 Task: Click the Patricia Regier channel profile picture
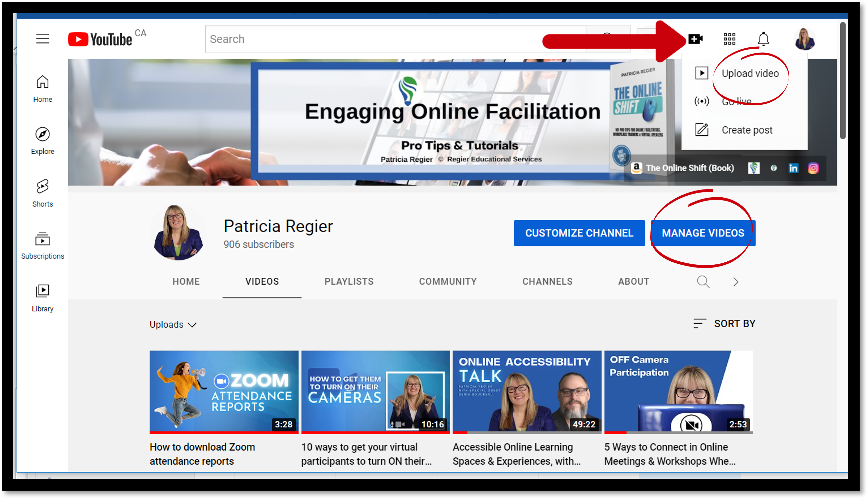point(178,232)
